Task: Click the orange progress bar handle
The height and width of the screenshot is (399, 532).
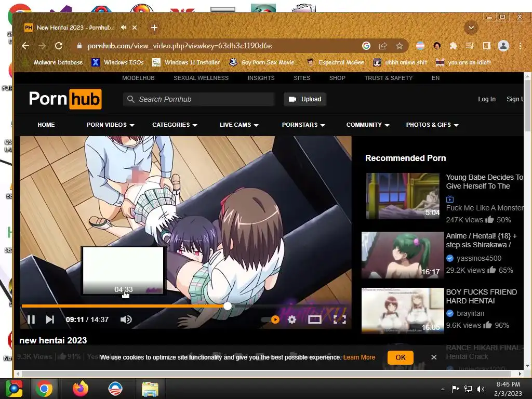Action: [228, 306]
